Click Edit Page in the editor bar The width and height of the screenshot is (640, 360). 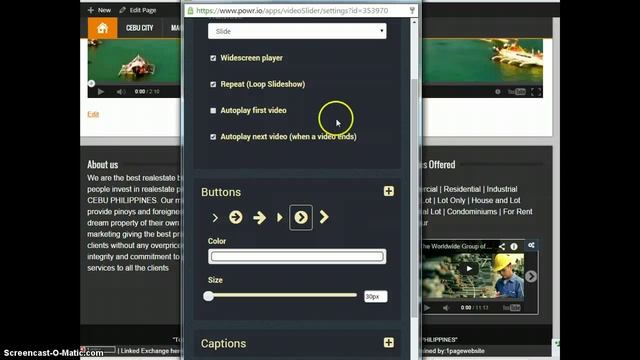tap(138, 10)
